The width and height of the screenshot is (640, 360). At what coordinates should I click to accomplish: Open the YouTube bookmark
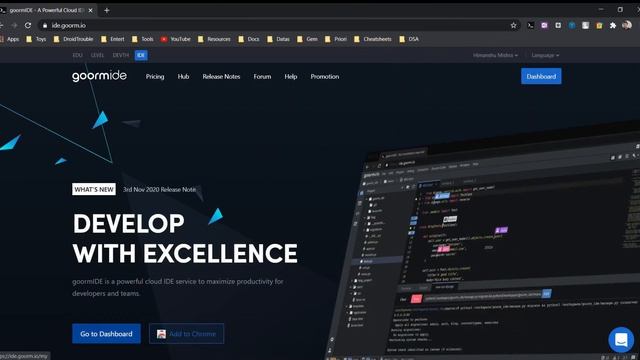[176, 39]
